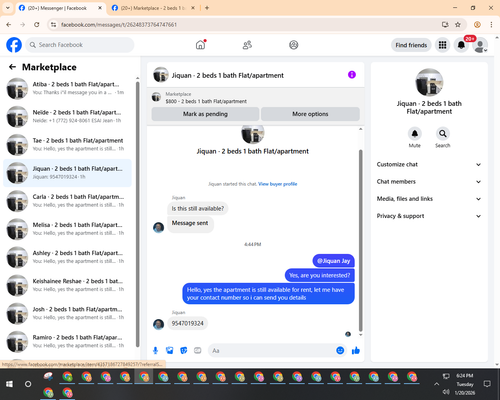Screen dimensions: 500x400
Task: Open the emoji picker in message box
Action: click(340, 350)
